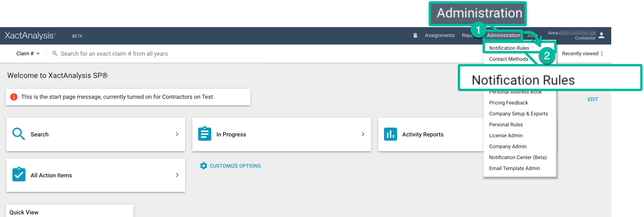This screenshot has height=217, width=644.
Task: Open Company Admin menu item
Action: click(508, 146)
